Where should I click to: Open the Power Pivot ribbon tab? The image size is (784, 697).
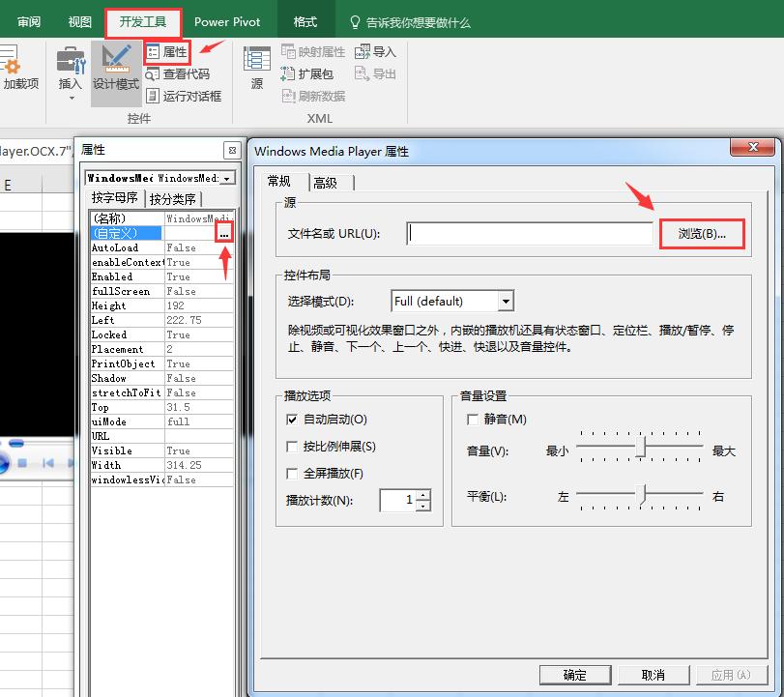[227, 20]
